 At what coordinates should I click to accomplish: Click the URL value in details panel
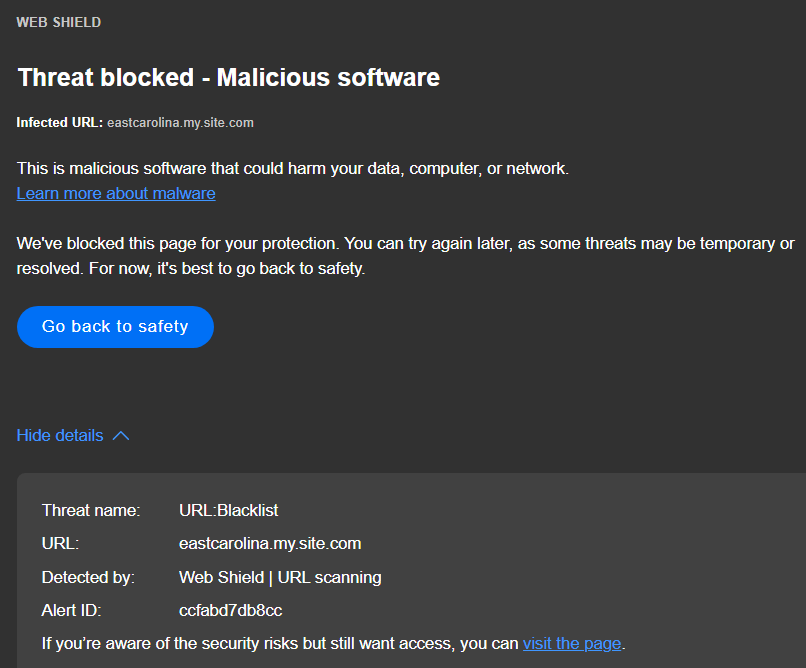tap(270, 544)
